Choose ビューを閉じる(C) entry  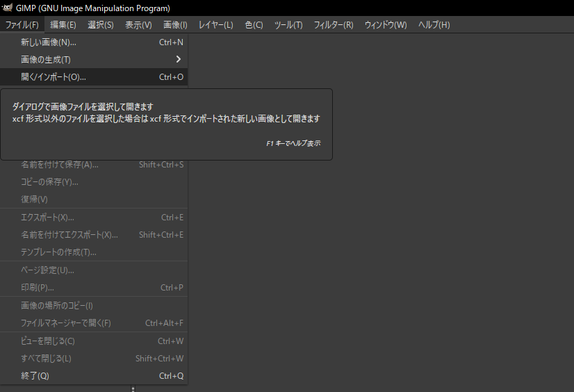coord(94,341)
